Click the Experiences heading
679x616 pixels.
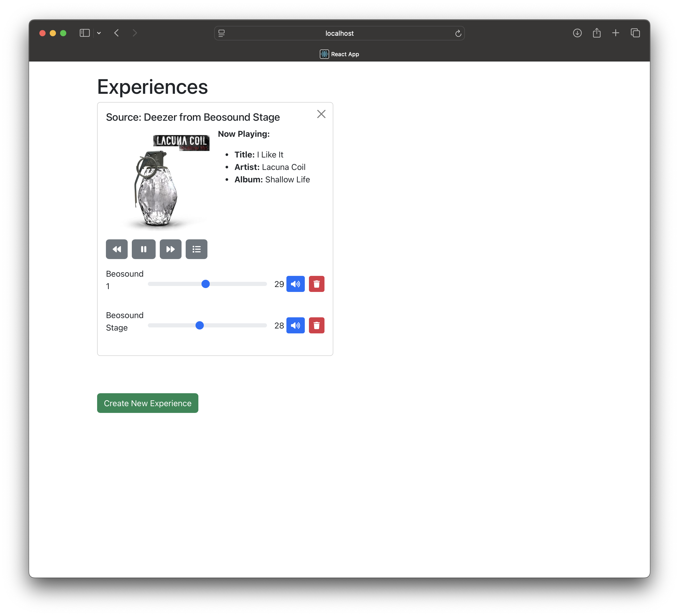coord(153,87)
